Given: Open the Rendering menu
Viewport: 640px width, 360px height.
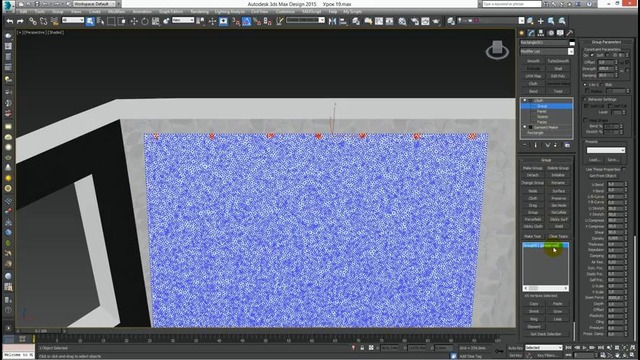Looking at the screenshot, I should [199, 12].
